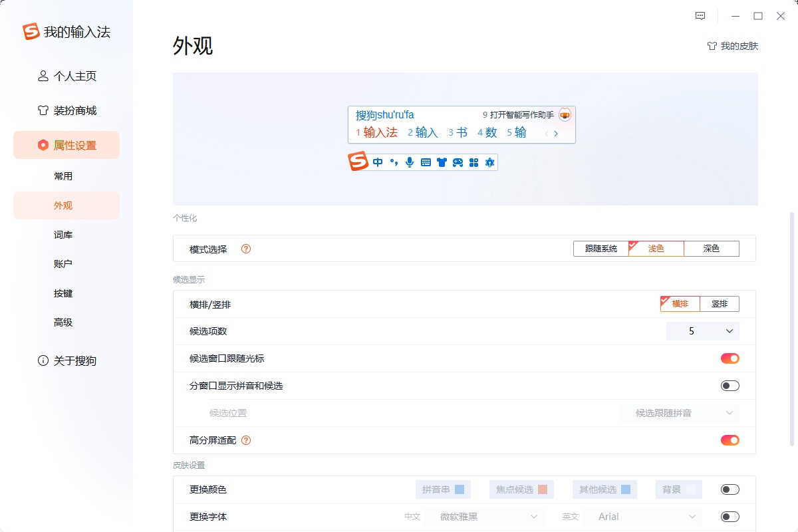Screen dimensions: 798x532
Task: Click help icon beside 模式选择
Action: tap(246, 249)
